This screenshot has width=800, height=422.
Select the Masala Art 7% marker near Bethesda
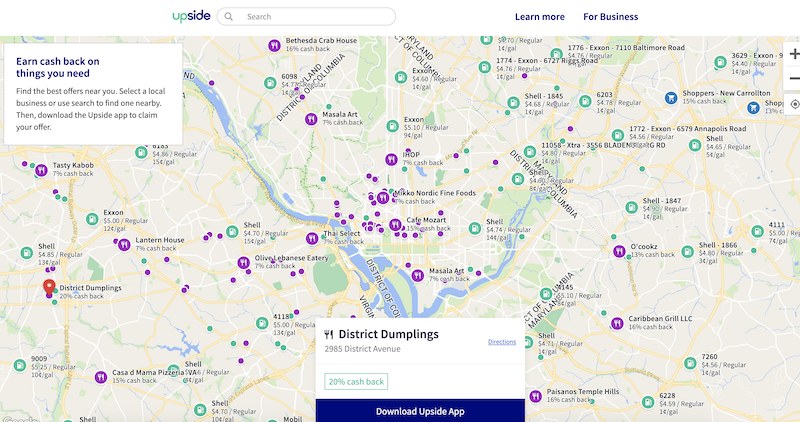[311, 119]
